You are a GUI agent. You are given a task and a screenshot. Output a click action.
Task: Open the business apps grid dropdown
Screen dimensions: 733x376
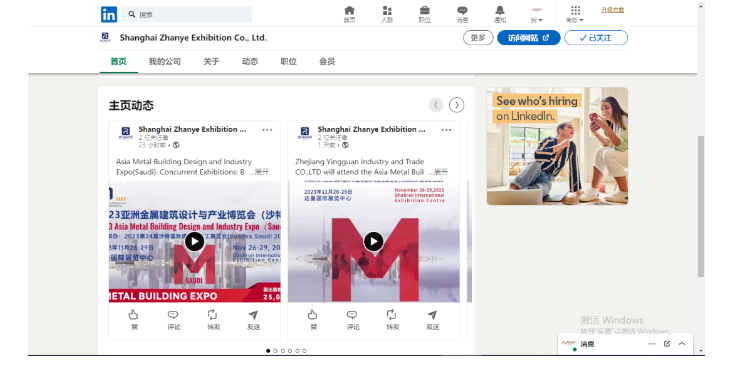[575, 14]
